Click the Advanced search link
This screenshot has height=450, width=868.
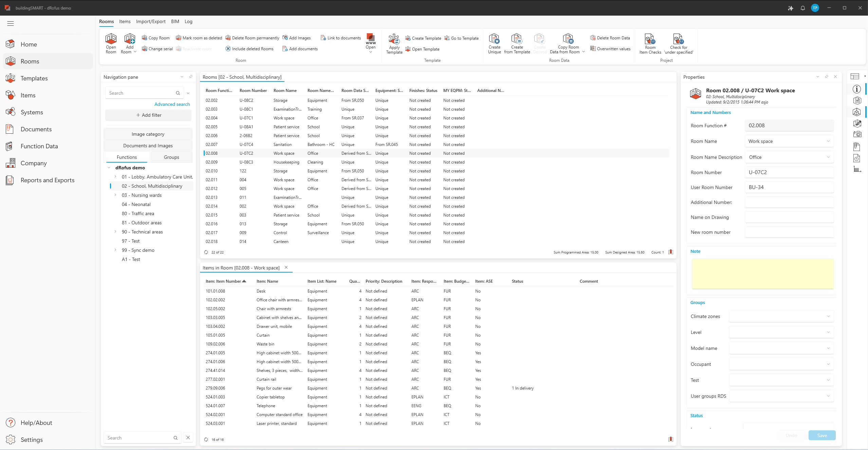point(172,104)
